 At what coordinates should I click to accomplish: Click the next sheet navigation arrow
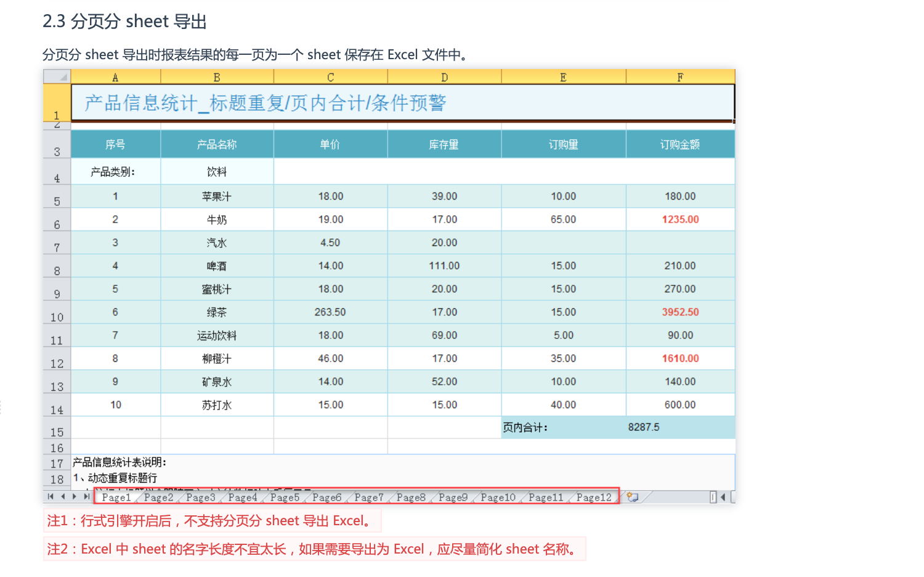pos(75,497)
